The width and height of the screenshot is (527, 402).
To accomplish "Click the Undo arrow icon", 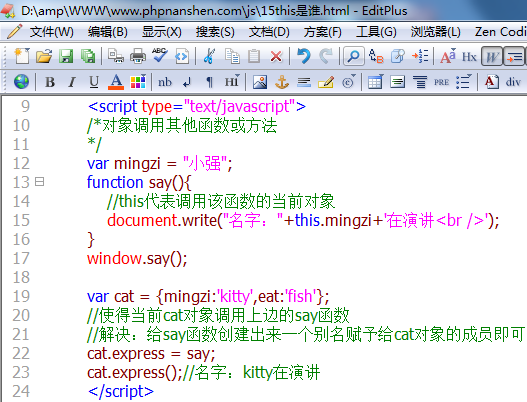I will coord(304,56).
